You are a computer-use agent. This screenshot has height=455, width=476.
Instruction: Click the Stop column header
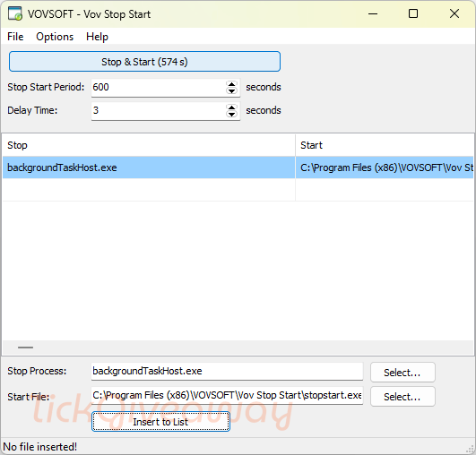tap(149, 145)
